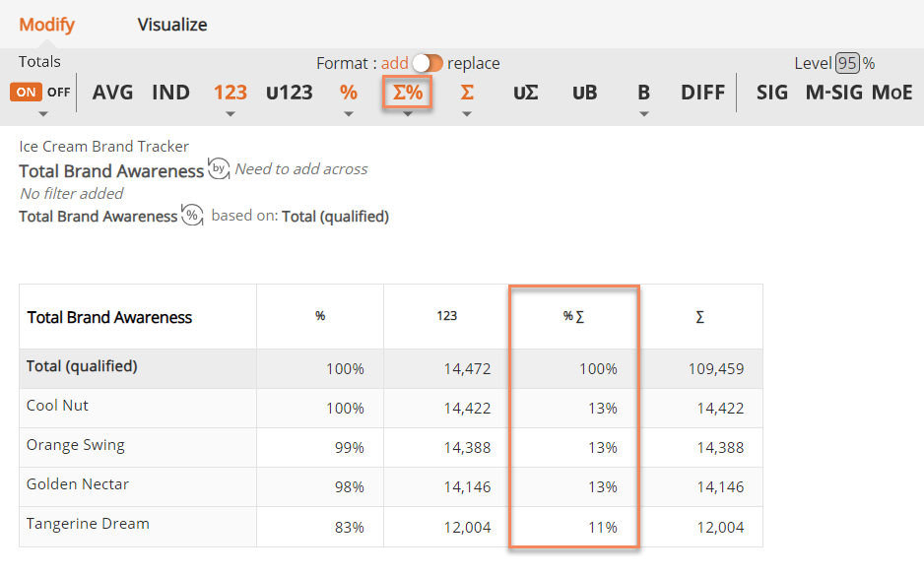Viewport: 924px width, 575px height.
Task: Toggle the AVG statistic
Action: (112, 93)
